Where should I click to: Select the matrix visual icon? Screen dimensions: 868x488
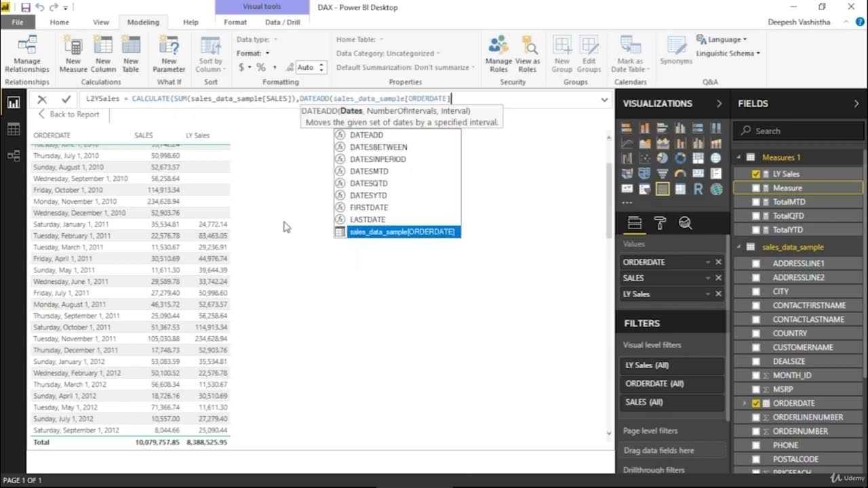point(680,189)
